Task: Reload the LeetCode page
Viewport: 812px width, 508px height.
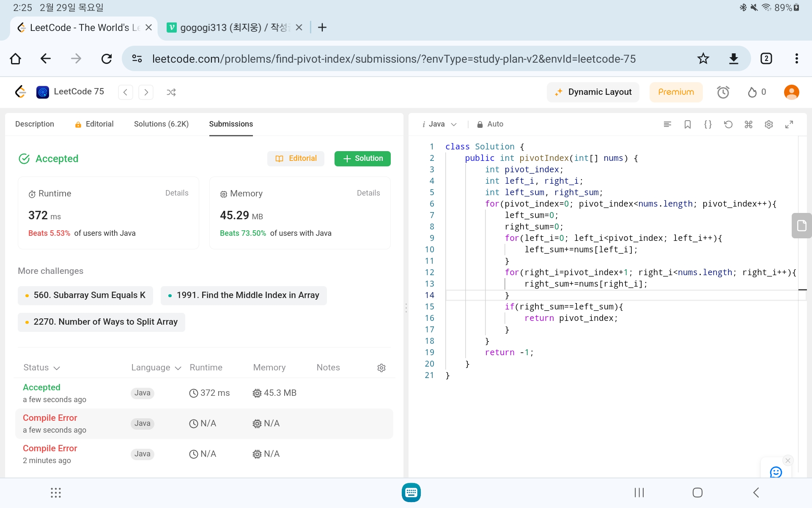Action: click(107, 59)
